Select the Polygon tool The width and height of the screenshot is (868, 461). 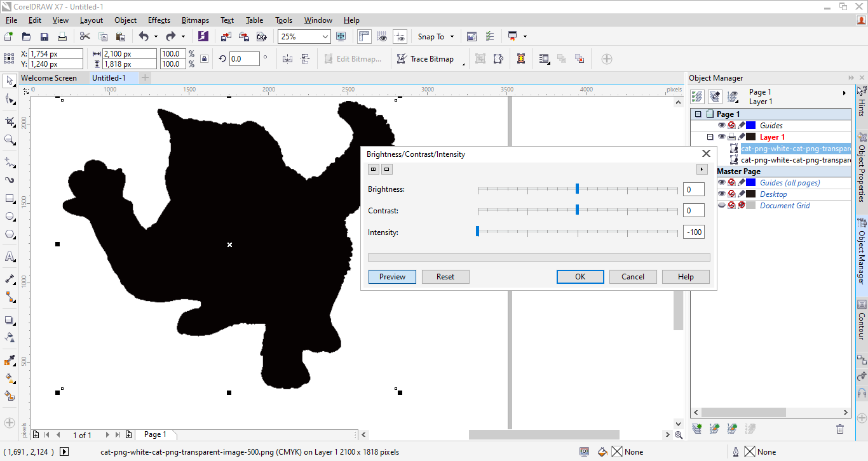click(x=10, y=234)
